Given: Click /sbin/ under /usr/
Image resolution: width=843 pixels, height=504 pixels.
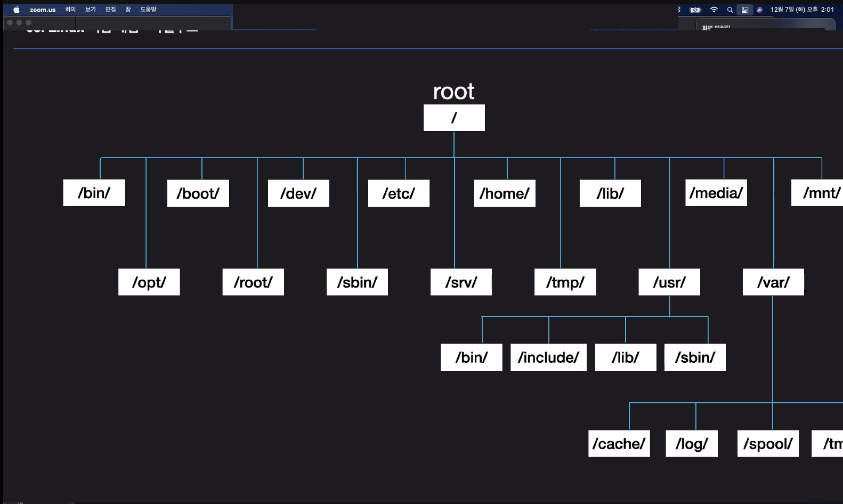Looking at the screenshot, I should (695, 357).
